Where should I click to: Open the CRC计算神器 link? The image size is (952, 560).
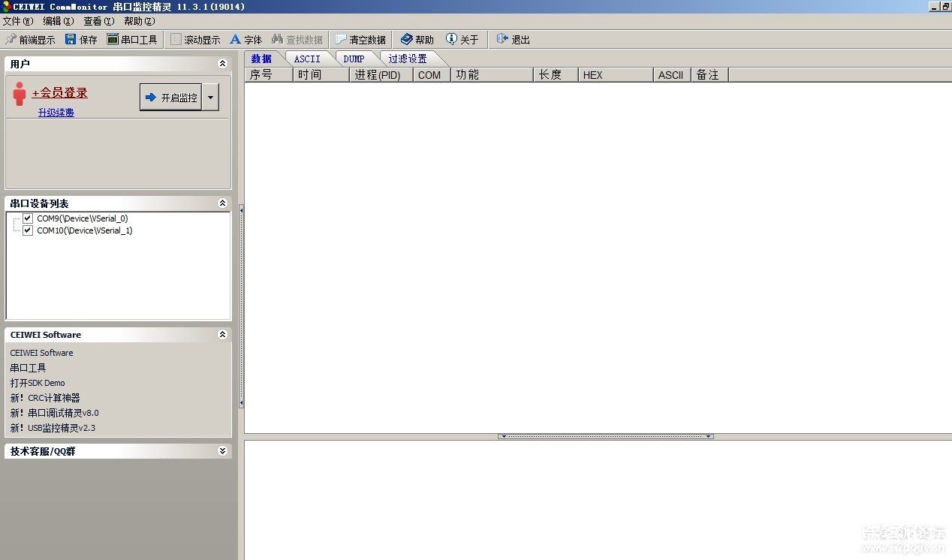coord(45,398)
